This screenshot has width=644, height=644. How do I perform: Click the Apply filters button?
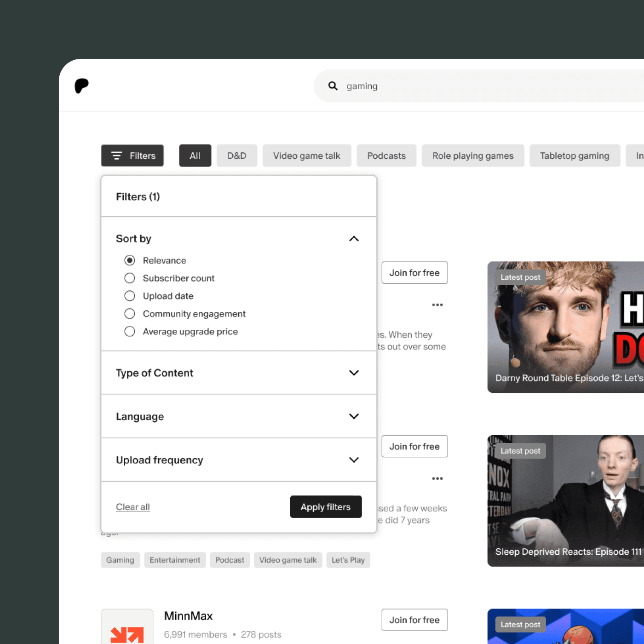coord(326,507)
